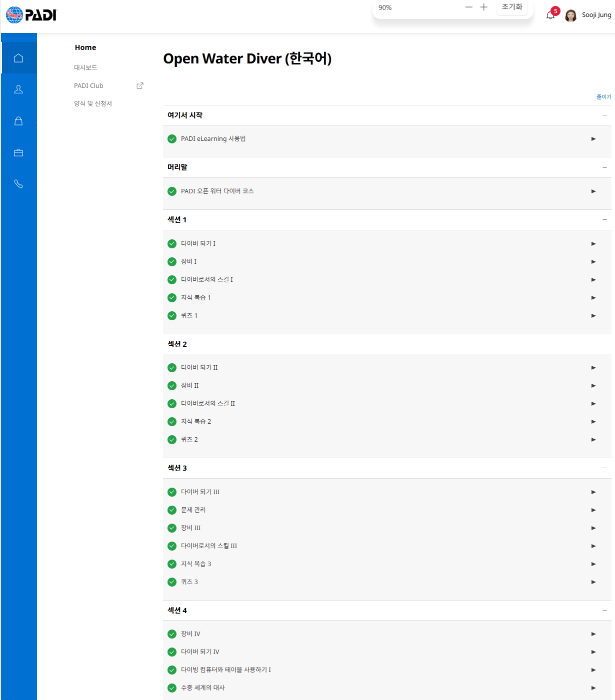This screenshot has width=615, height=700.
Task: Zoom in with the plus button
Action: 483,7
